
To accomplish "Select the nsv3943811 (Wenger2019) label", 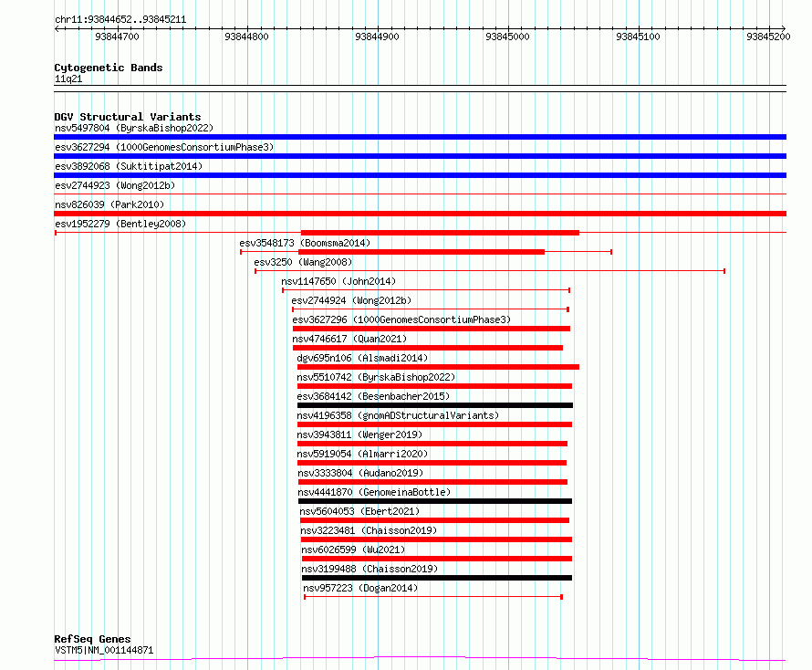I will tap(359, 434).
